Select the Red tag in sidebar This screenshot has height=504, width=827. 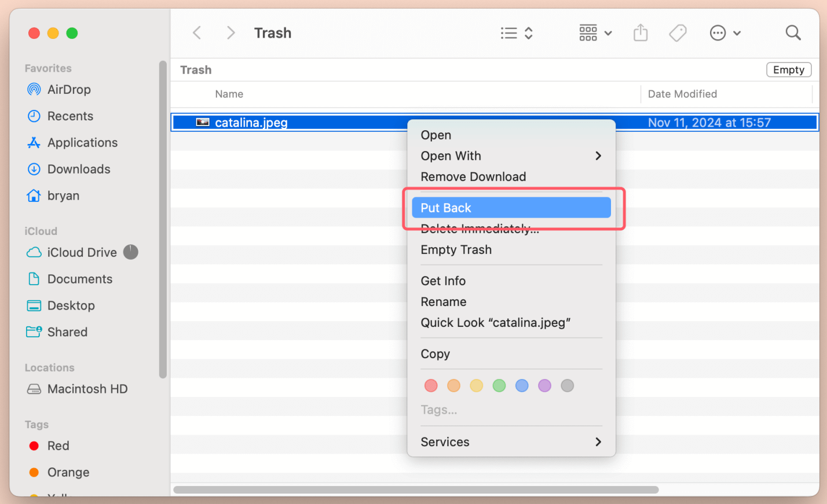[58, 446]
